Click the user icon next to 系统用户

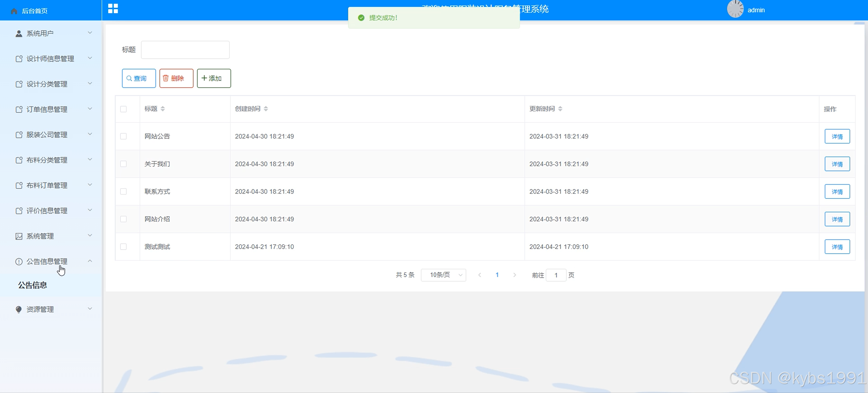click(19, 33)
